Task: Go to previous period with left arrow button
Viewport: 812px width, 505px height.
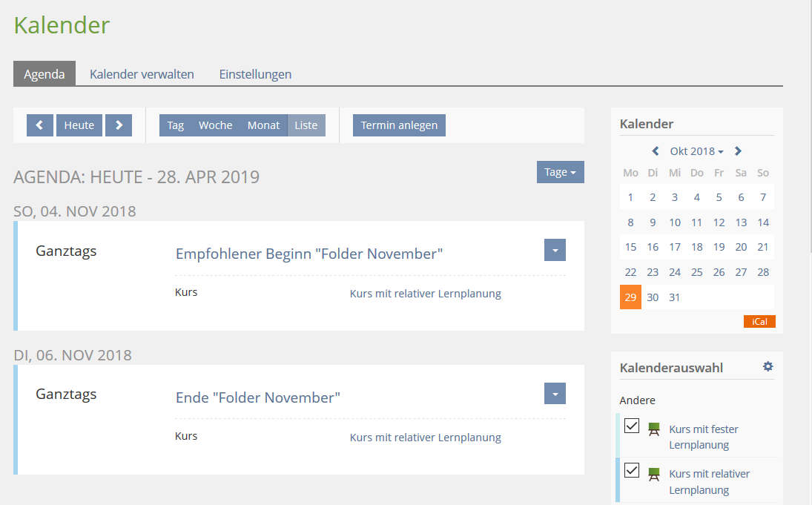Action: click(x=40, y=125)
